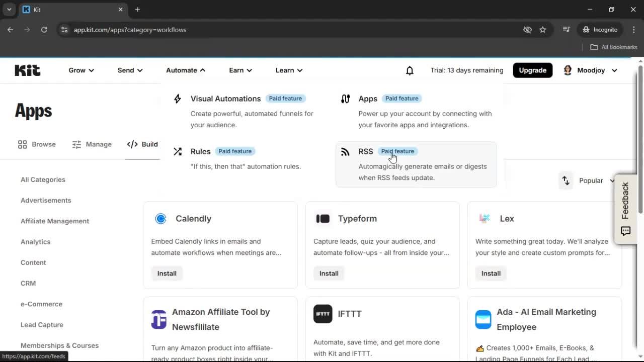Screen dimensions: 644x362
Task: Select the Visual Automations lightning icon
Action: click(x=178, y=99)
